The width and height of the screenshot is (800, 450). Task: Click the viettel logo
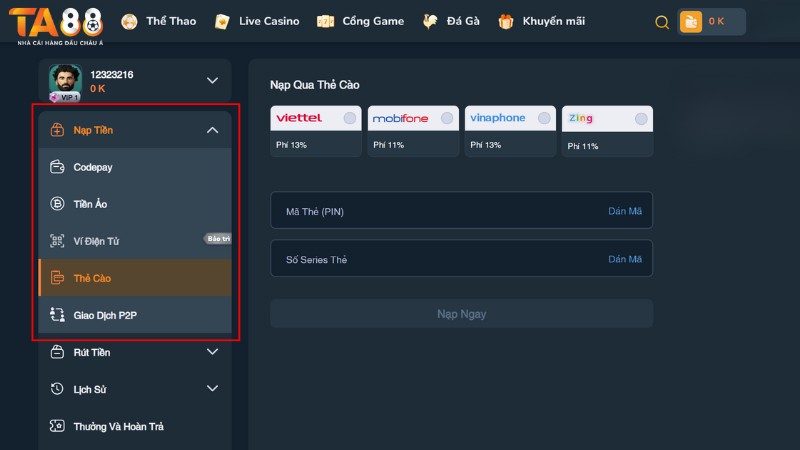pyautogui.click(x=299, y=118)
